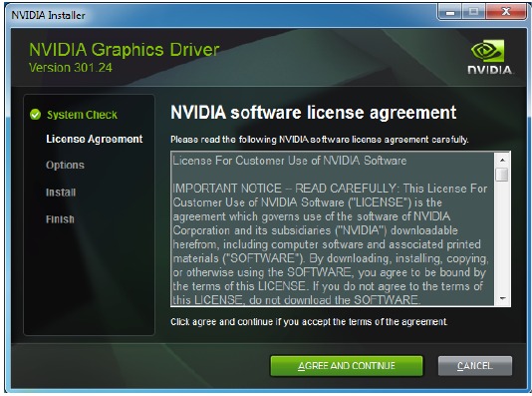
Task: Select the Finish step
Action: 60,219
